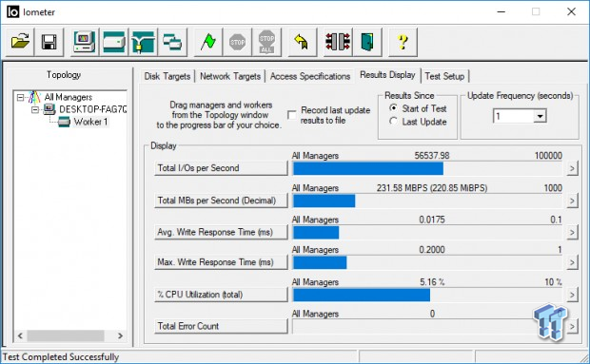Click Avg. Write Response Time (ms) button
The width and height of the screenshot is (590, 364).
coord(221,232)
